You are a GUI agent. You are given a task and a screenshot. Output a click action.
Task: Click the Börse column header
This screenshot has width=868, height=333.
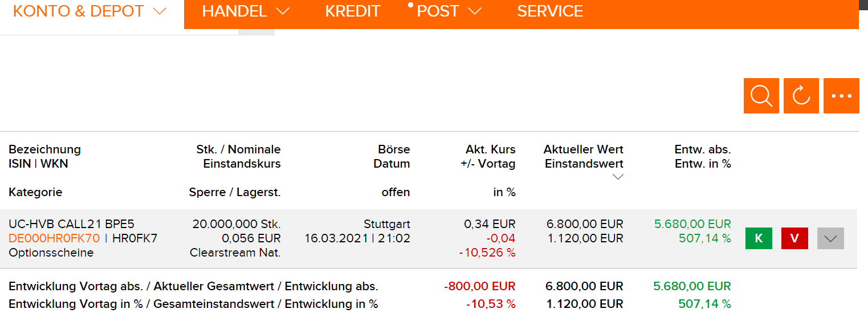click(394, 149)
